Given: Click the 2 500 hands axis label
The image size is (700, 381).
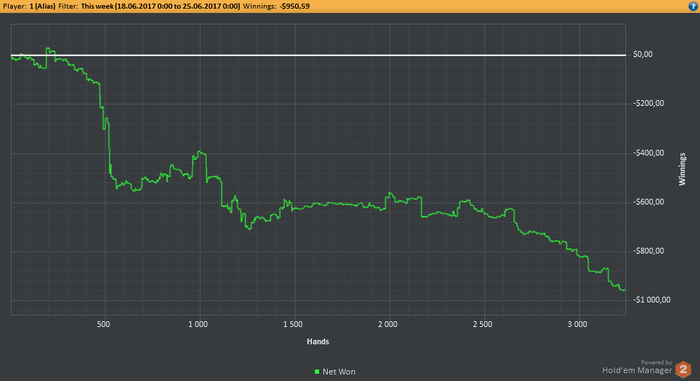Looking at the screenshot, I should tap(483, 324).
